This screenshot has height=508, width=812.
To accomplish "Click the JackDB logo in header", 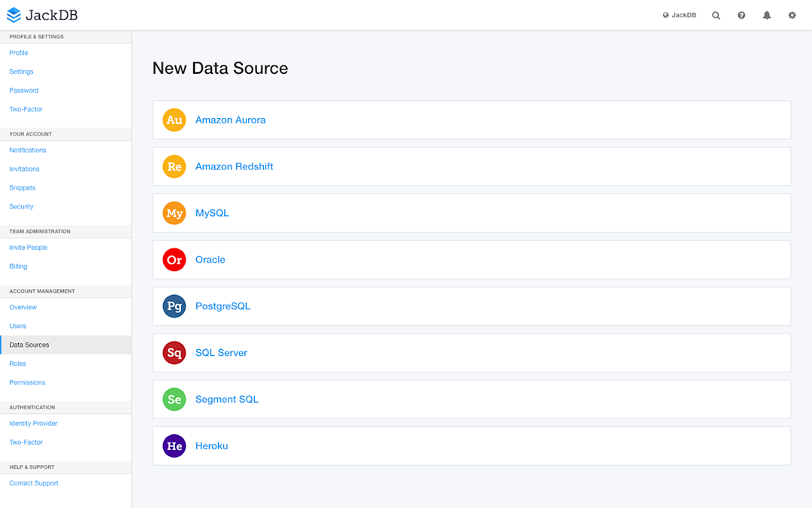I will 42,15.
